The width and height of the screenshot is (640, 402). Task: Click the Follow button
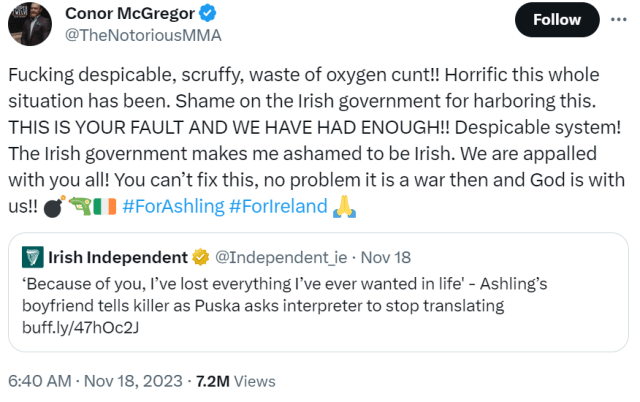tap(557, 20)
